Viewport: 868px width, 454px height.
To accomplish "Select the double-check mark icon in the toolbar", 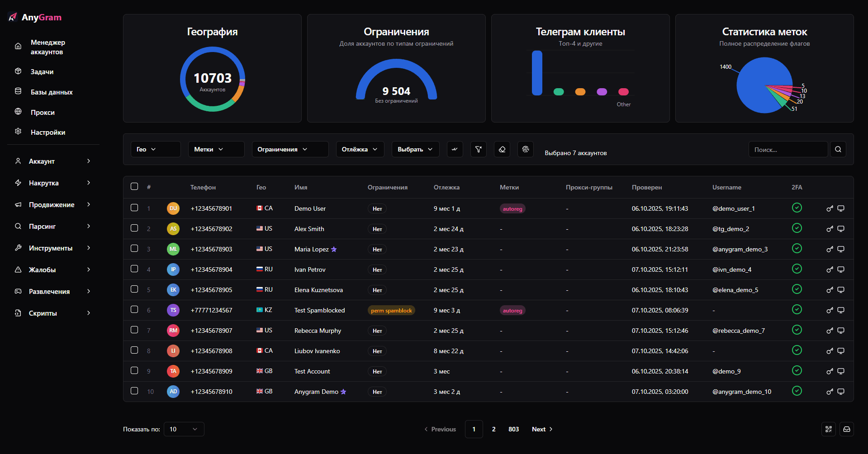I will click(x=455, y=149).
